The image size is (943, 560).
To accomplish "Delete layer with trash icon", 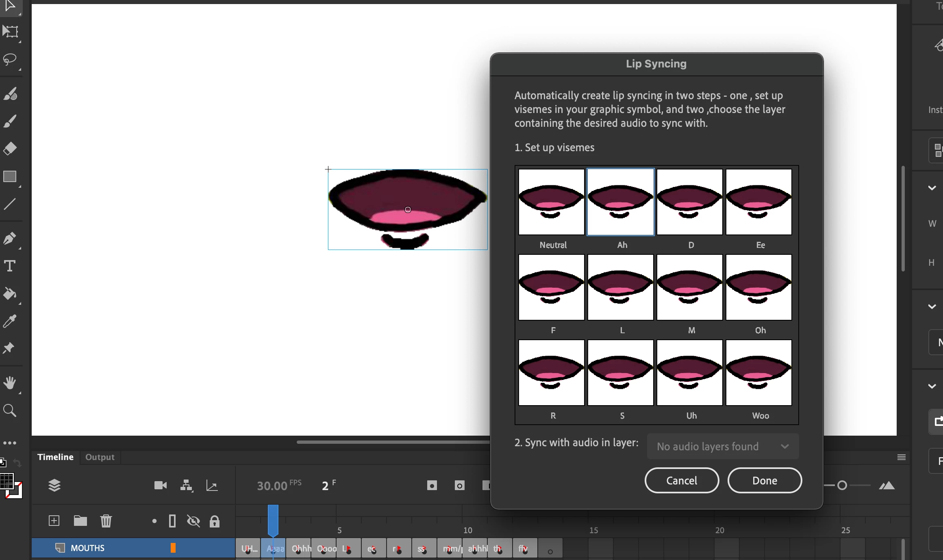I will click(x=106, y=521).
